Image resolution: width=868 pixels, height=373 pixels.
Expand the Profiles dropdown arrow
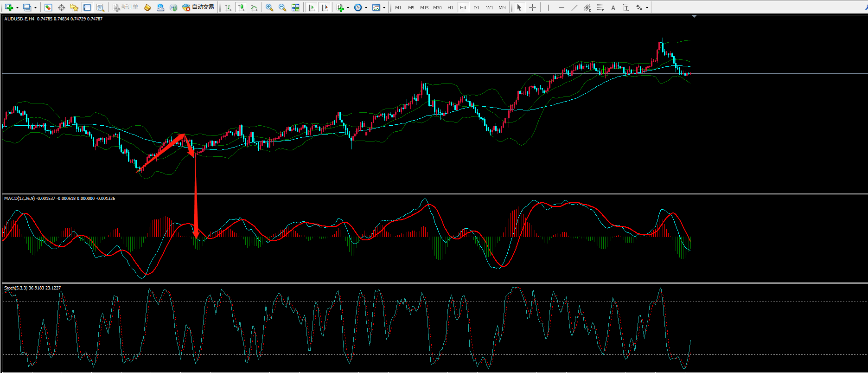tap(35, 7)
